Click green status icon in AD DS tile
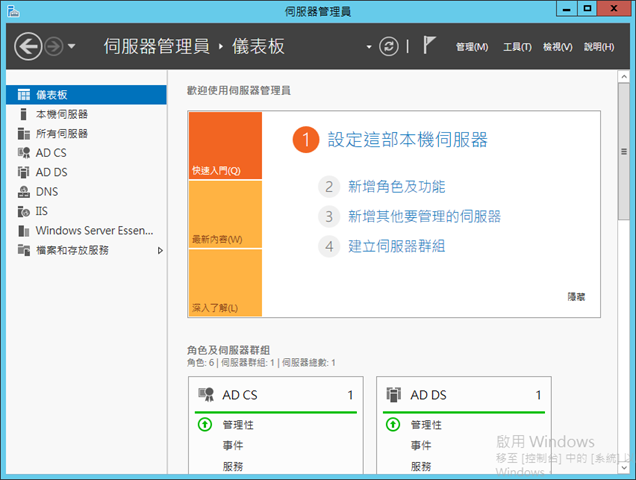The image size is (636, 480). (393, 425)
